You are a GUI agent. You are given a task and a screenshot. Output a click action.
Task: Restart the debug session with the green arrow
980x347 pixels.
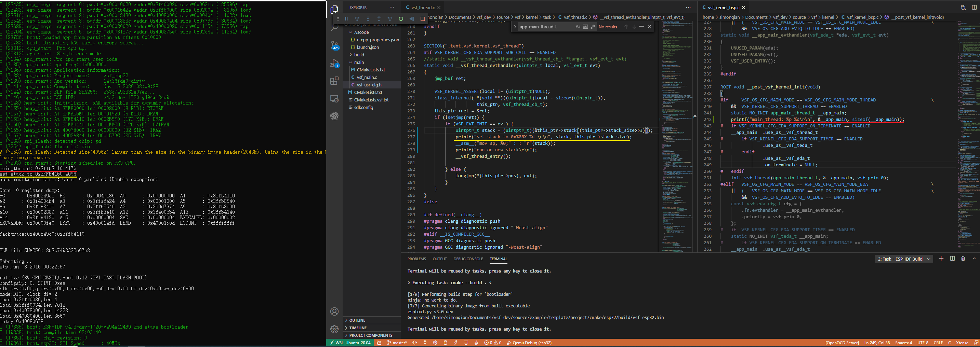pos(401,19)
